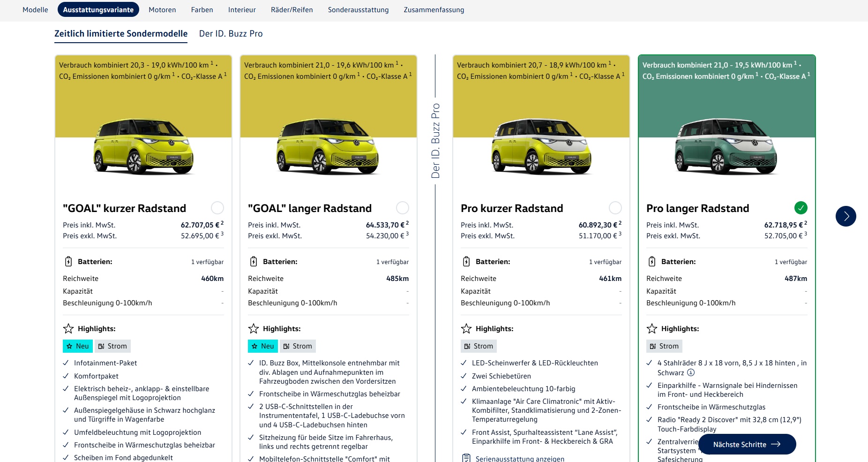Click the price 64.533,70 €

point(385,225)
